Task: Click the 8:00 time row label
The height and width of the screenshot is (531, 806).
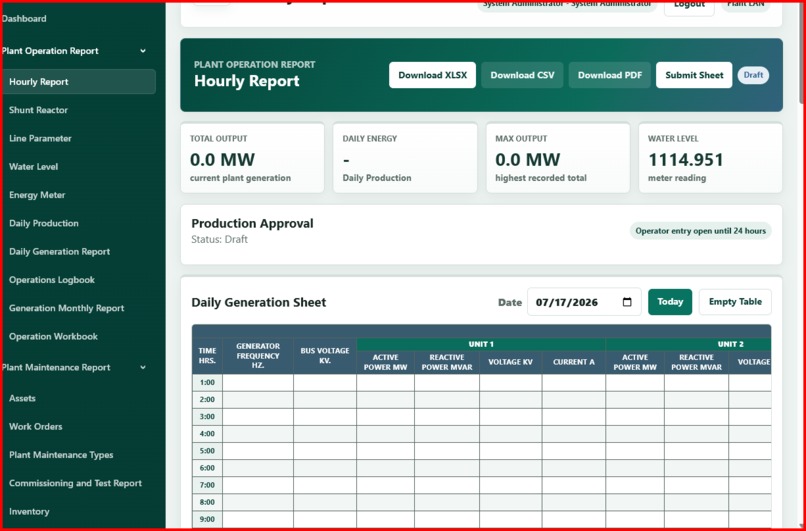Action: click(207, 502)
